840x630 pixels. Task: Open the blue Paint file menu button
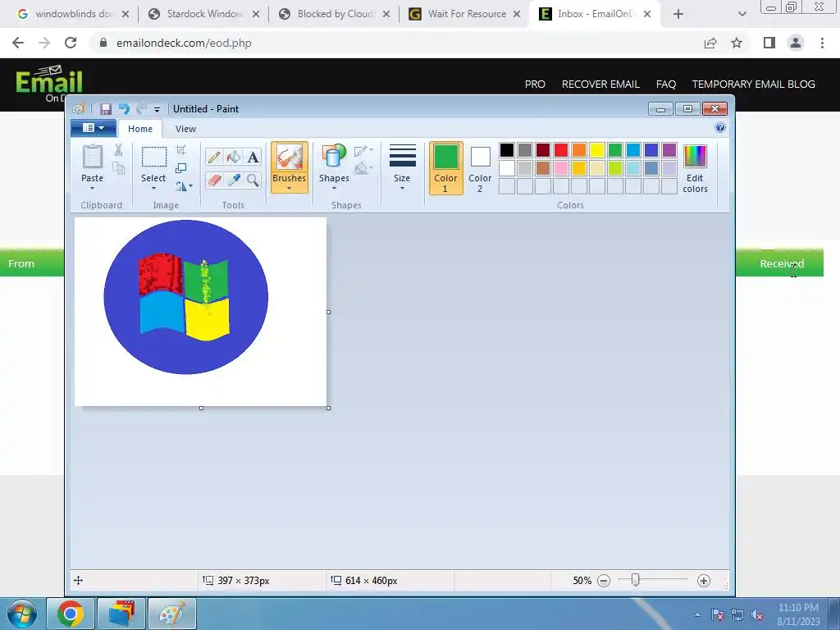point(94,127)
